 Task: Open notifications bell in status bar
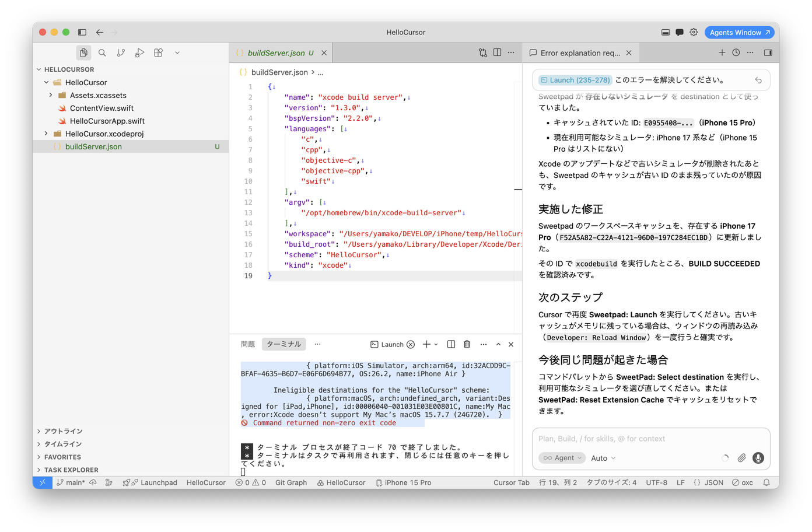click(766, 482)
